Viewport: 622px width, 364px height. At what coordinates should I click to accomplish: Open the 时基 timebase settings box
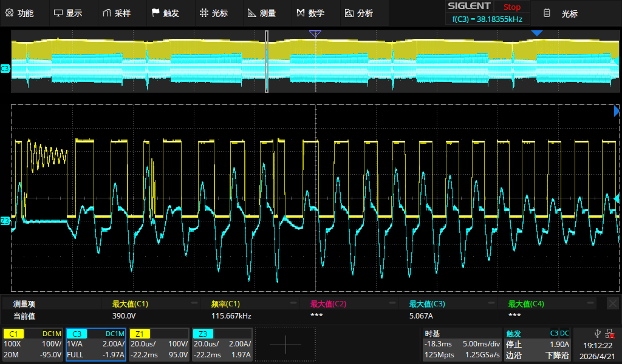click(x=462, y=344)
